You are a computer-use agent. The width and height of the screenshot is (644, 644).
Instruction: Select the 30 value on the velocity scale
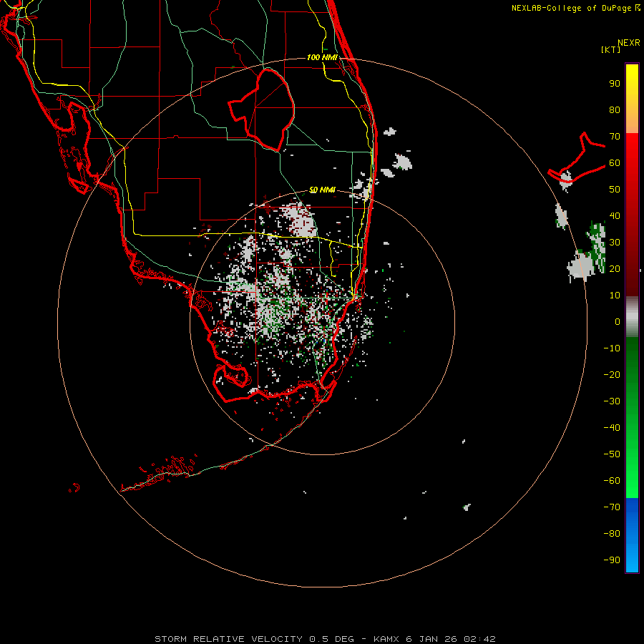pos(615,243)
